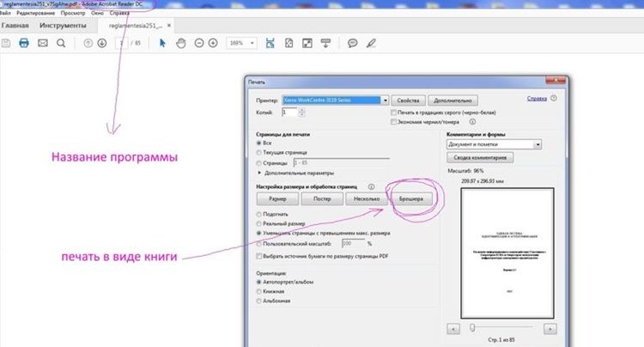This screenshot has width=644, height=347.
Task: Select the Hand pan tool
Action: pos(180,43)
